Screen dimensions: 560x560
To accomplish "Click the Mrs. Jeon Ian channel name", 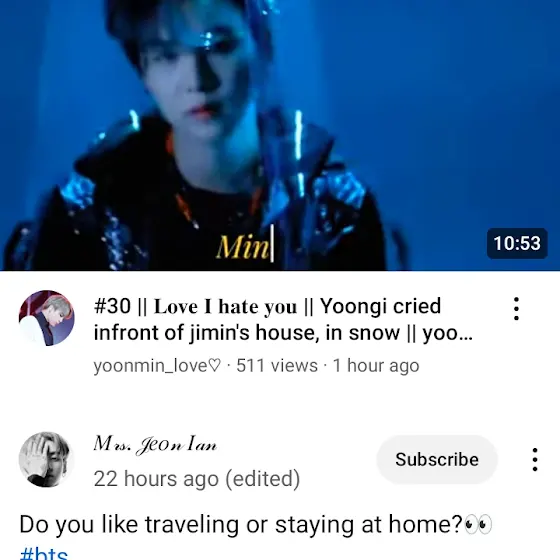I will pyautogui.click(x=155, y=445).
